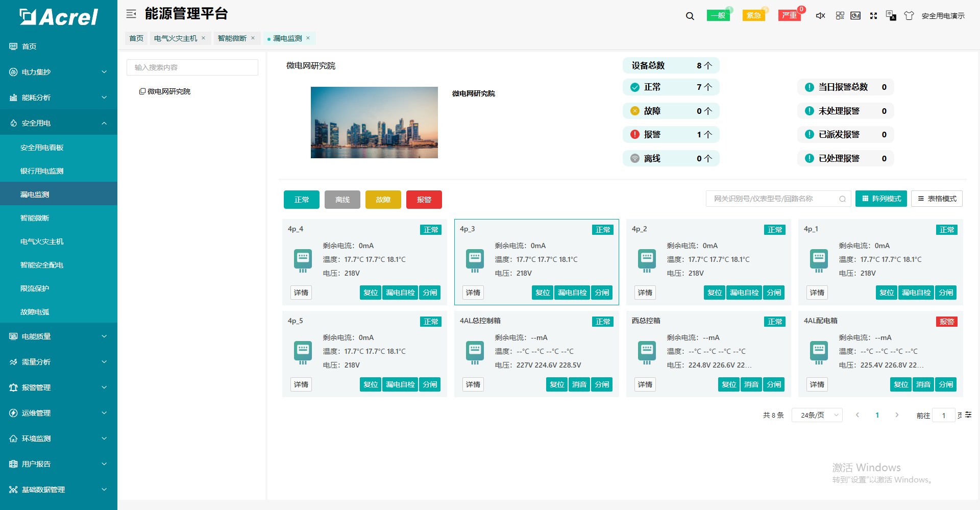
Task: Expand the 电力集抄 sidebar menu
Action: (x=59, y=72)
